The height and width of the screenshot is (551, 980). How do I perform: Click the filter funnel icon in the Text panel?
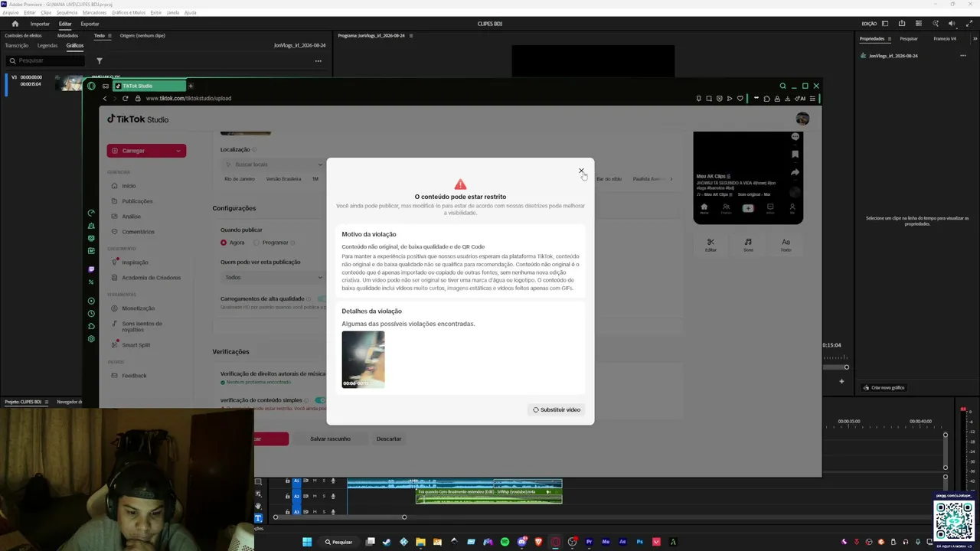(100, 60)
